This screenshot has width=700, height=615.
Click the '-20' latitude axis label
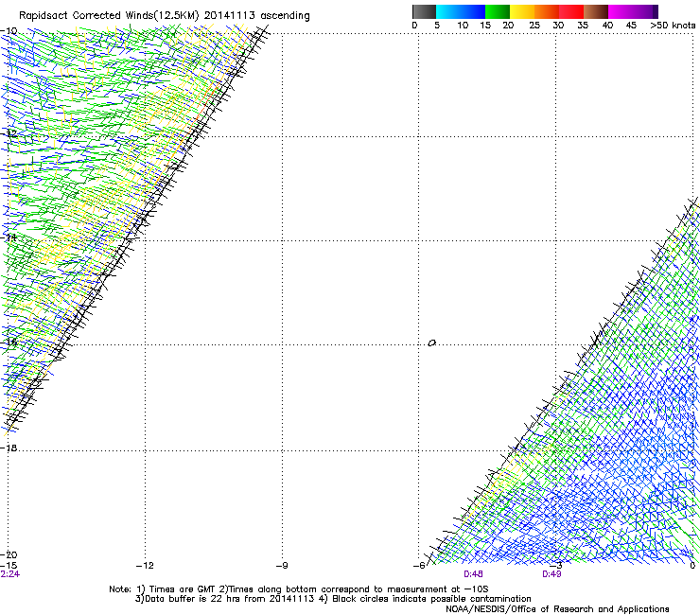coord(9,554)
